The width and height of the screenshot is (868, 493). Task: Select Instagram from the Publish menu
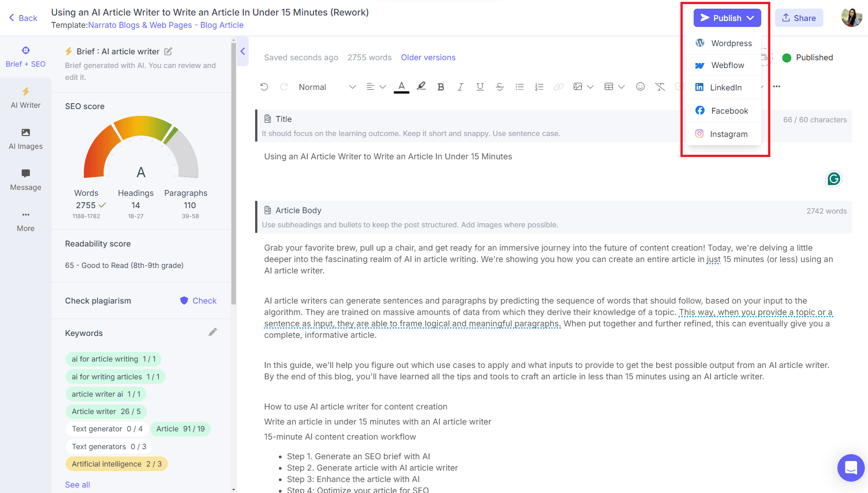click(724, 134)
